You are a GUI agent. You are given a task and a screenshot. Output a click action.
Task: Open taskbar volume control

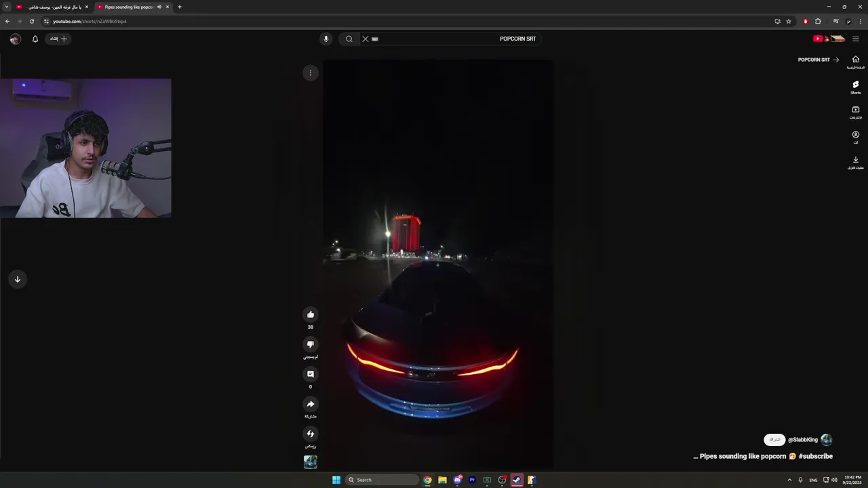(x=835, y=480)
